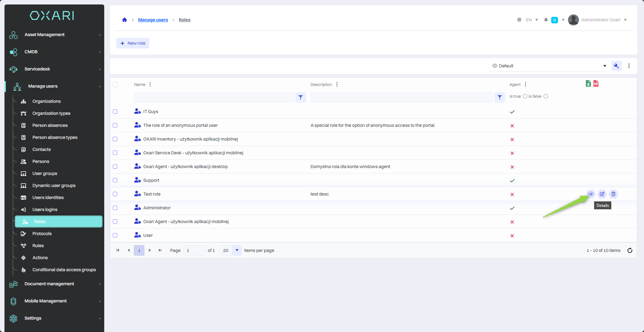
Task: Open items per page dropdown
Action: 237,250
